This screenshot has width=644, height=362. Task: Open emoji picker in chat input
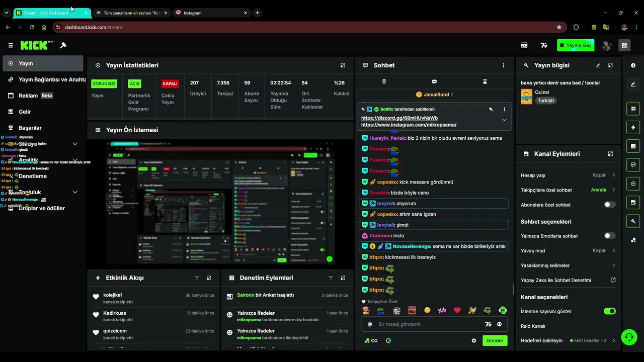[x=500, y=324]
